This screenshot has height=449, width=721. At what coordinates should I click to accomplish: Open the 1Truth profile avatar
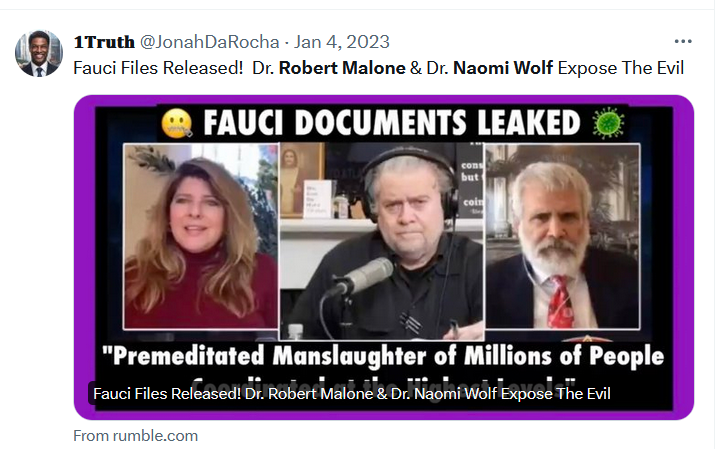pos(39,53)
